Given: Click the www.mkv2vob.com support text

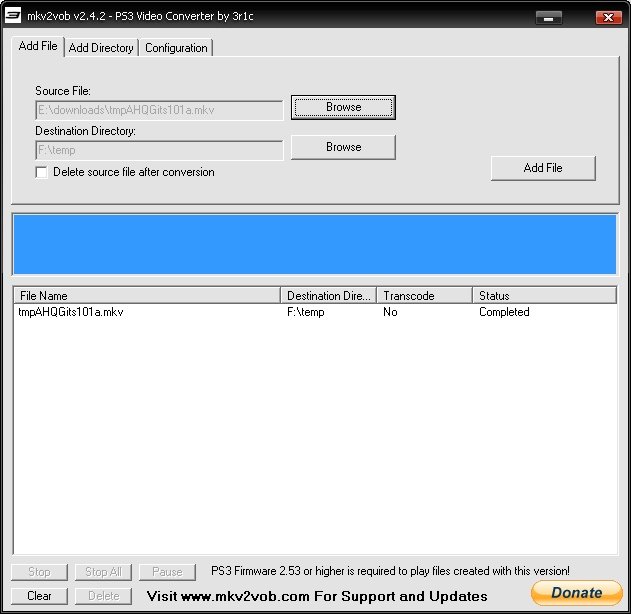Looking at the screenshot, I should click(x=317, y=596).
